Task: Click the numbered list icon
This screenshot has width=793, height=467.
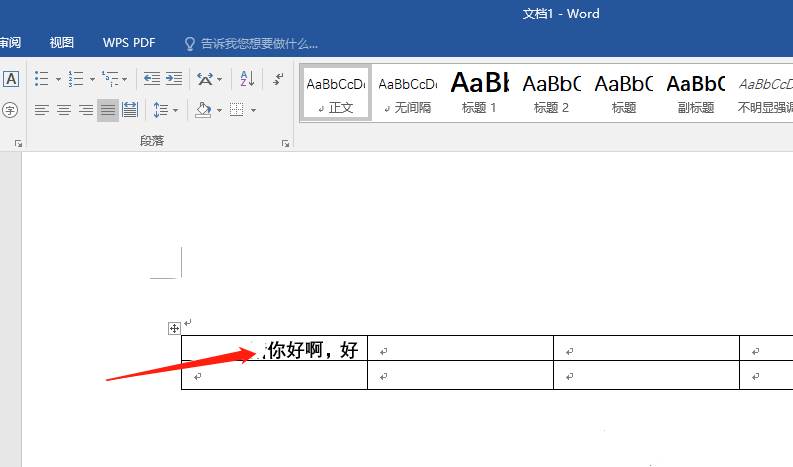Action: click(x=76, y=79)
